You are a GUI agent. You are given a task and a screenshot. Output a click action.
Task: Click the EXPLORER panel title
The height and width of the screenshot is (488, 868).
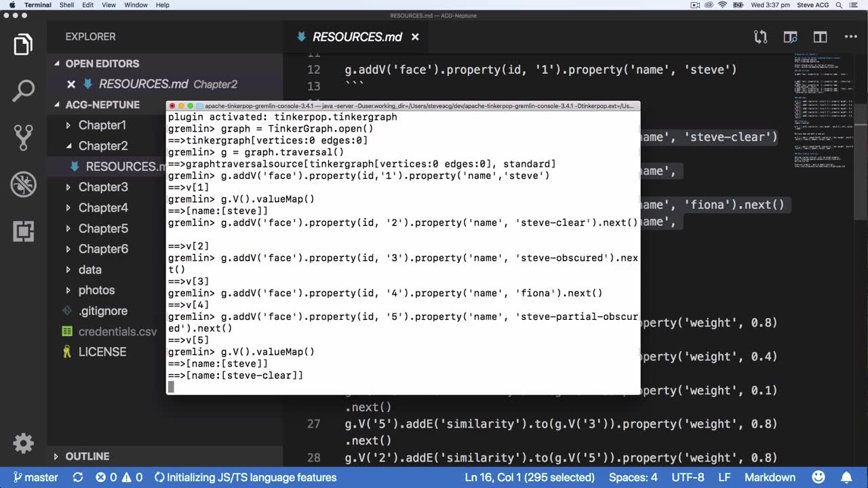point(90,37)
